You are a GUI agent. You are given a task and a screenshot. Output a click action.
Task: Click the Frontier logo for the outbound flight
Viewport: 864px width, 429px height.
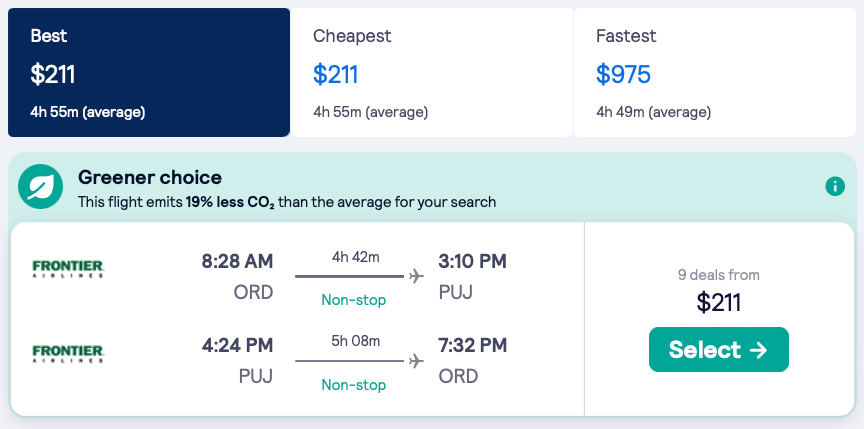click(x=68, y=268)
